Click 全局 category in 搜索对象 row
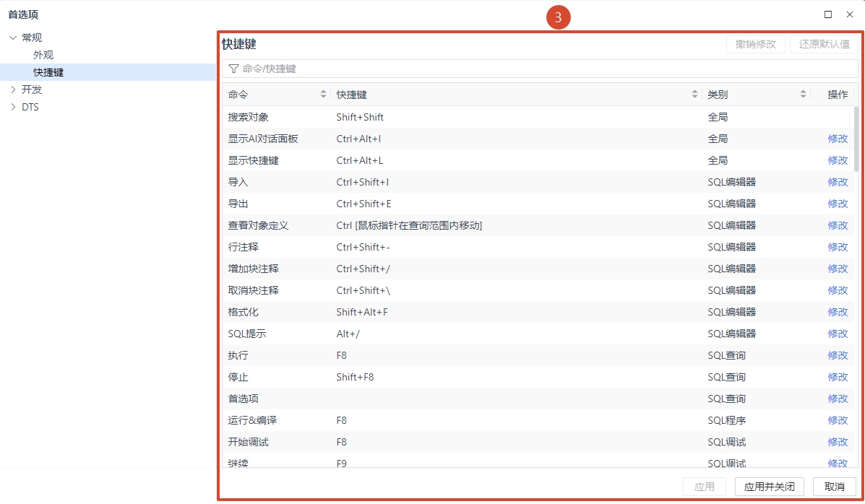This screenshot has height=504, width=865. pos(718,117)
